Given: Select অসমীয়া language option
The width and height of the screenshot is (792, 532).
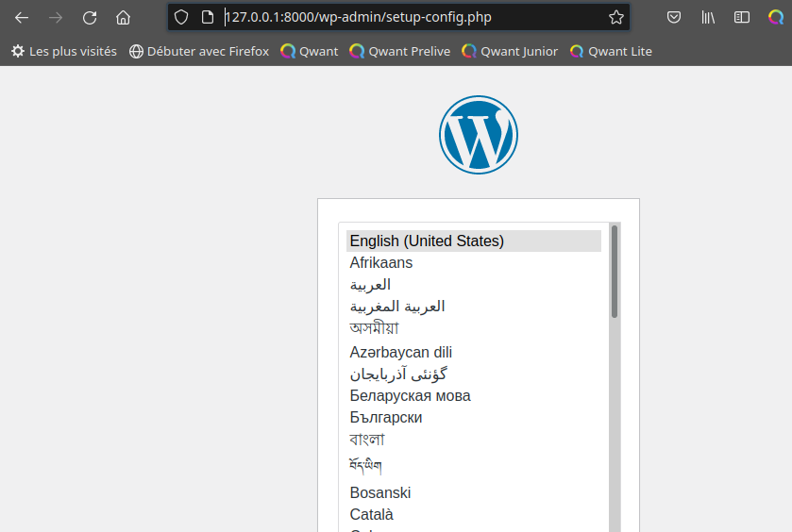Looking at the screenshot, I should 474,328.
